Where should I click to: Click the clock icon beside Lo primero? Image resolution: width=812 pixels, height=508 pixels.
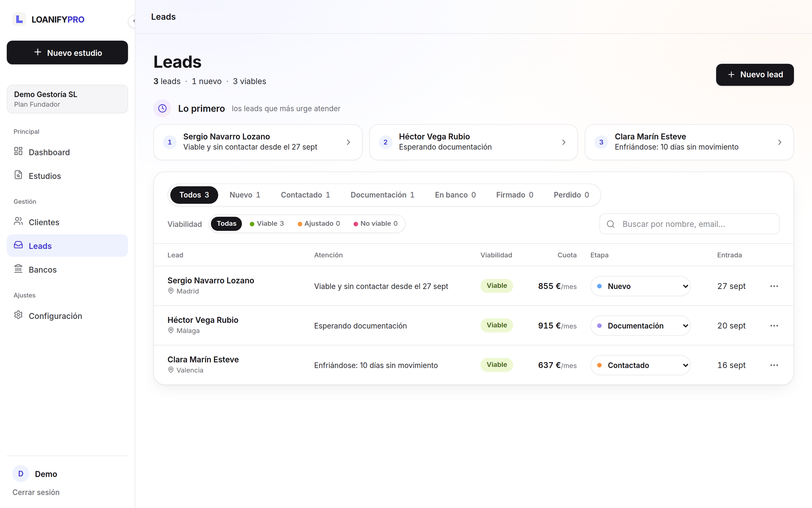point(162,108)
